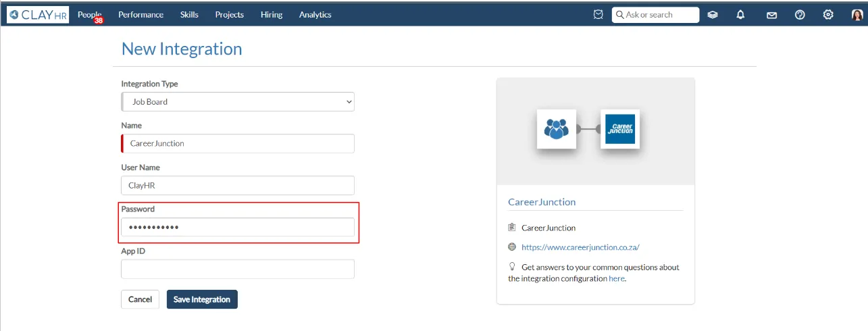Open the mail envelope icon

[771, 15]
